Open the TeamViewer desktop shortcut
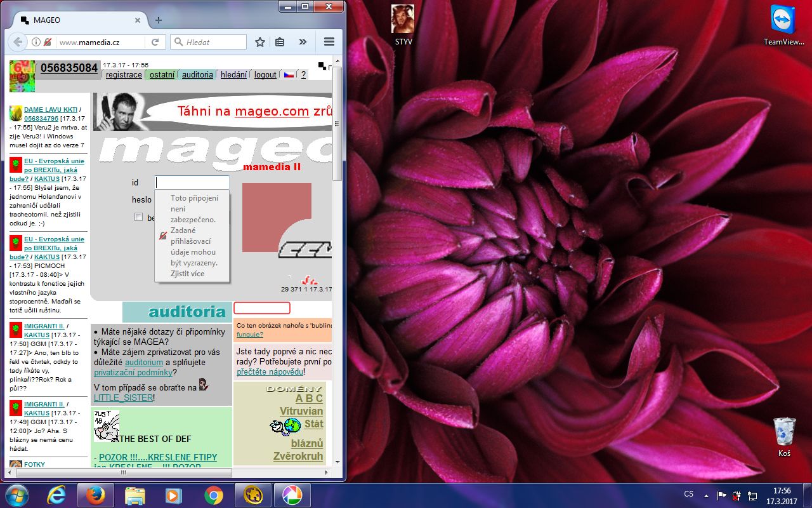 point(783,25)
